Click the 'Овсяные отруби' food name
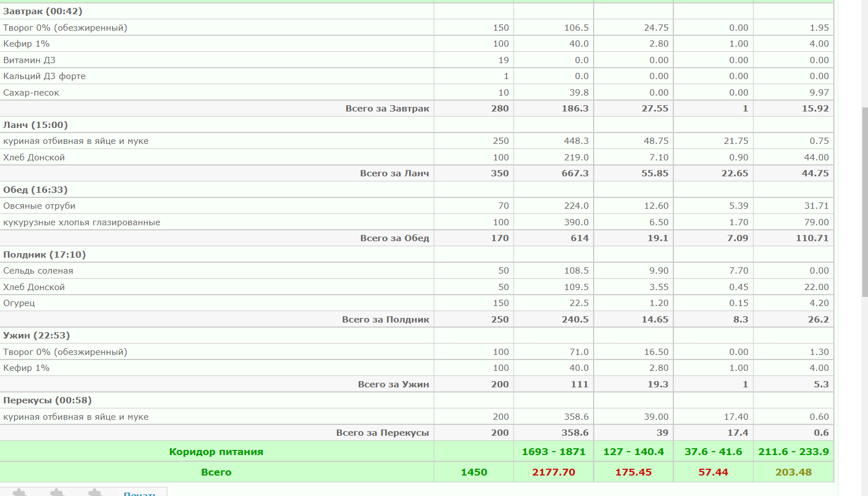 (39, 205)
